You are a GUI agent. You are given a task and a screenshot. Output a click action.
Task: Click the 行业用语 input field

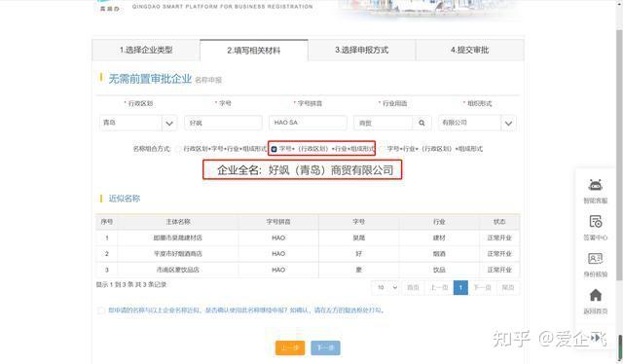(x=384, y=123)
